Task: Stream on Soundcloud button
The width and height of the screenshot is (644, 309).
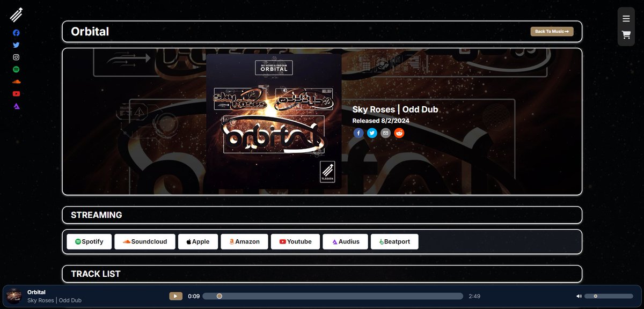Action: point(145,242)
